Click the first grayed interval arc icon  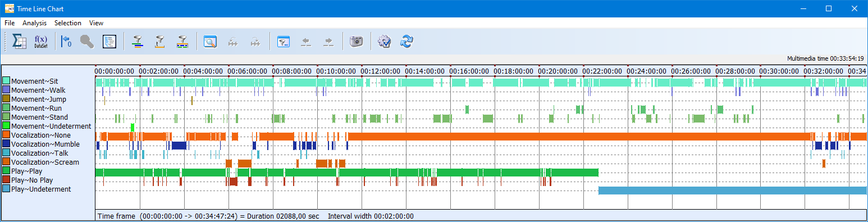[233, 42]
